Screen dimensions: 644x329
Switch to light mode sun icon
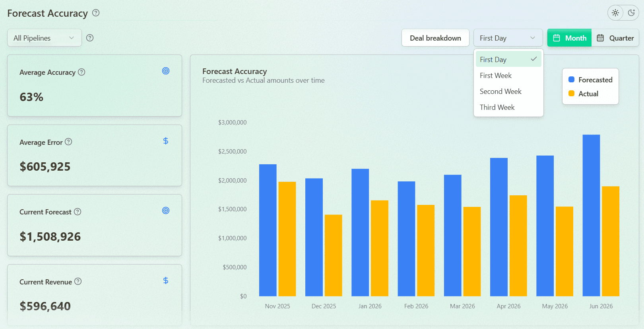click(x=615, y=13)
